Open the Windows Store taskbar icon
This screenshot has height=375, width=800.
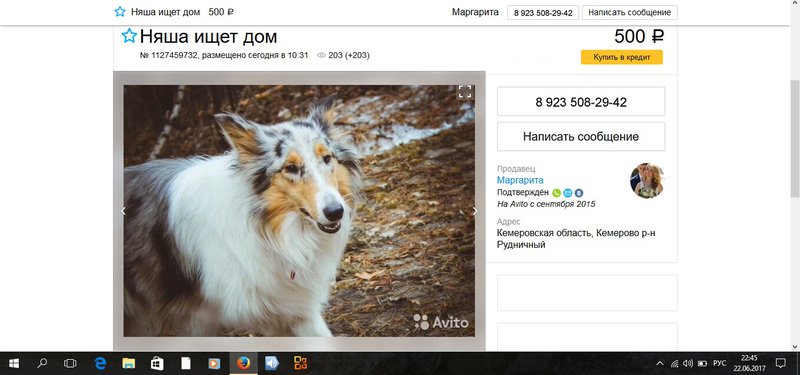point(157,363)
